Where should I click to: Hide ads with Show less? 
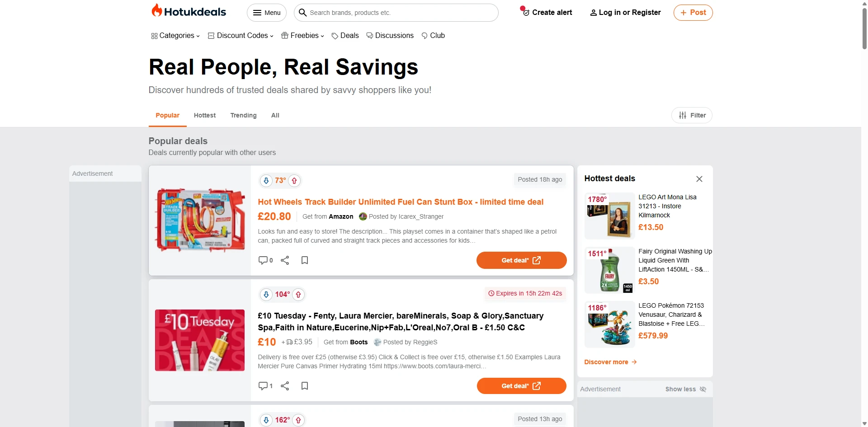click(685, 389)
